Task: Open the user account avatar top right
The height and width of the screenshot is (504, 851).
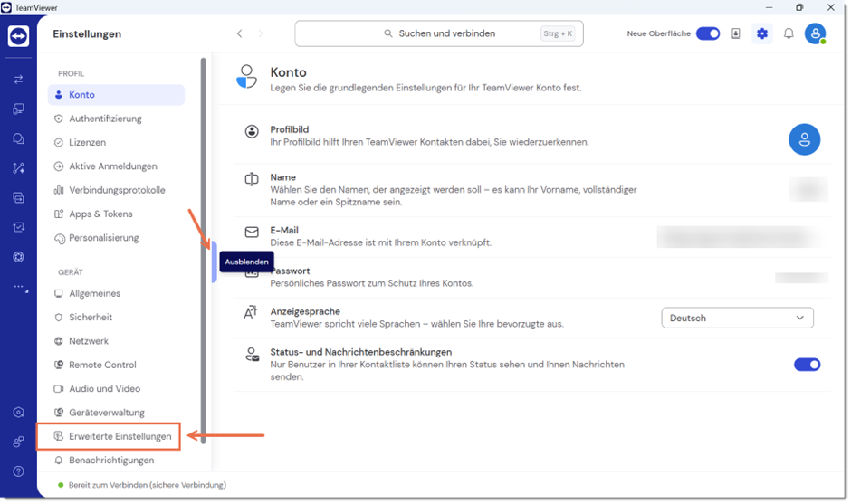Action: (x=815, y=33)
